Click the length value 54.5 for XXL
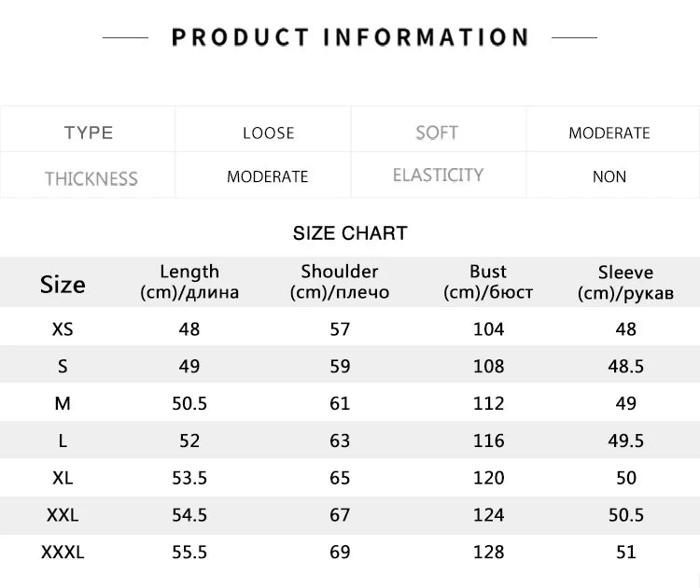The height and width of the screenshot is (588, 700). point(189,515)
